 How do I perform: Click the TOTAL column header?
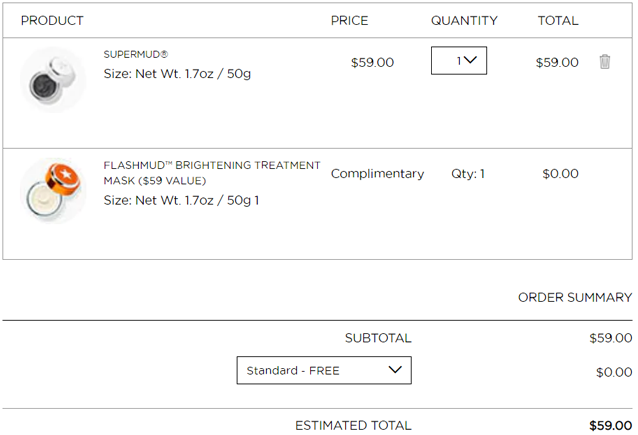pos(558,20)
